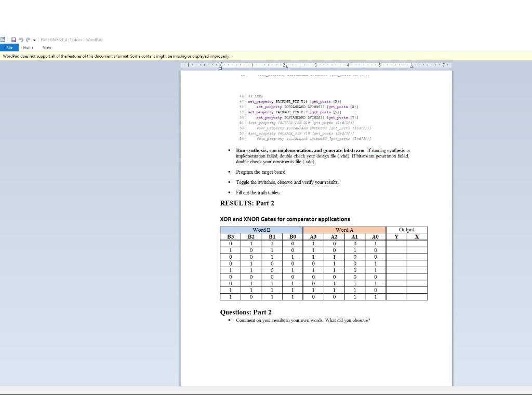Click the Word B header cell of the table
The height and width of the screenshot is (395, 532).
(x=261, y=229)
